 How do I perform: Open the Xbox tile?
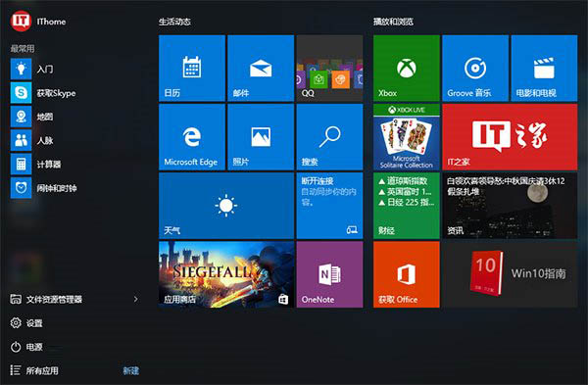coord(407,69)
